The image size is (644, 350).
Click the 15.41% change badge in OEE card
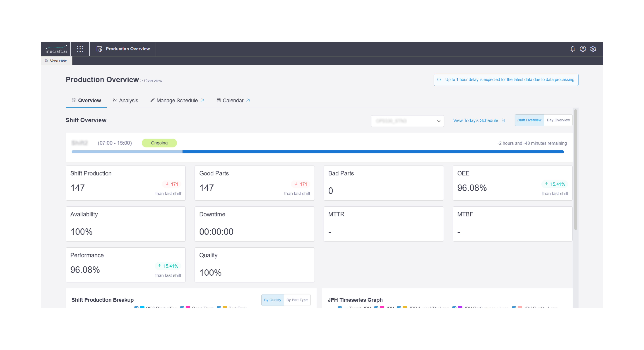[x=555, y=184]
